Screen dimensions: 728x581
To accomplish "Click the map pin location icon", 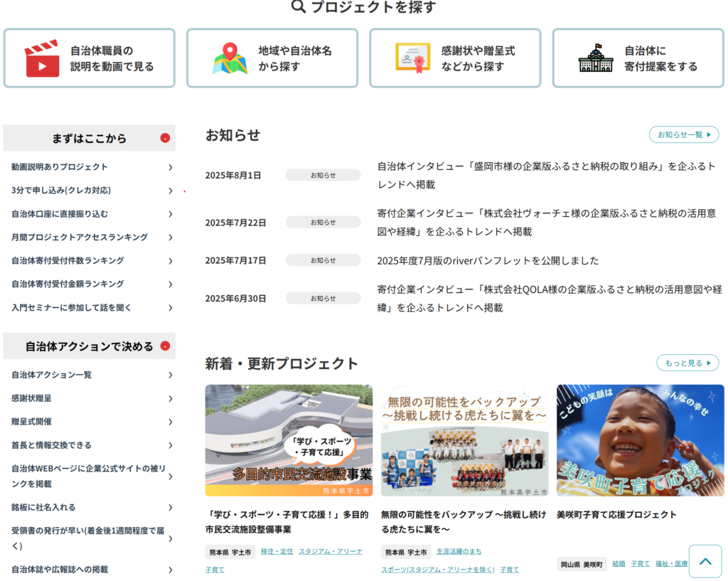I will click(x=230, y=58).
